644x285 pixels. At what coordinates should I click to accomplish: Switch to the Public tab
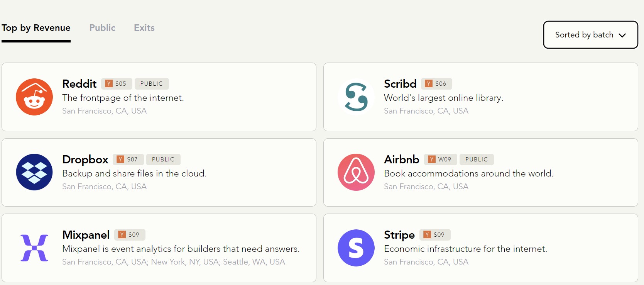[102, 28]
